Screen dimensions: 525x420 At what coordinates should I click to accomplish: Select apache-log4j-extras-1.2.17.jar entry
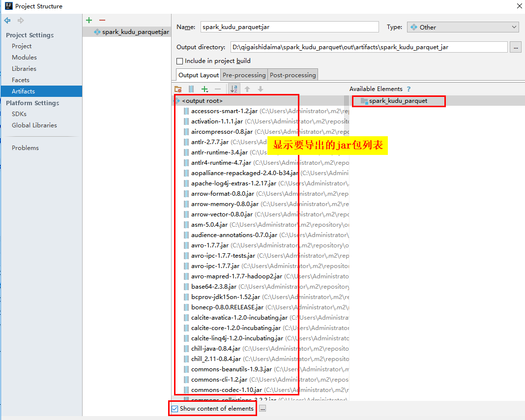(x=233, y=183)
